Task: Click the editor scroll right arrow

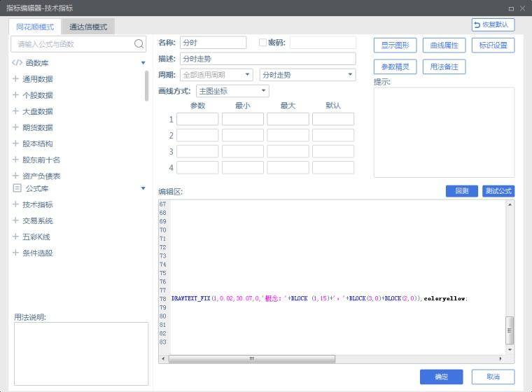Action: pos(500,358)
